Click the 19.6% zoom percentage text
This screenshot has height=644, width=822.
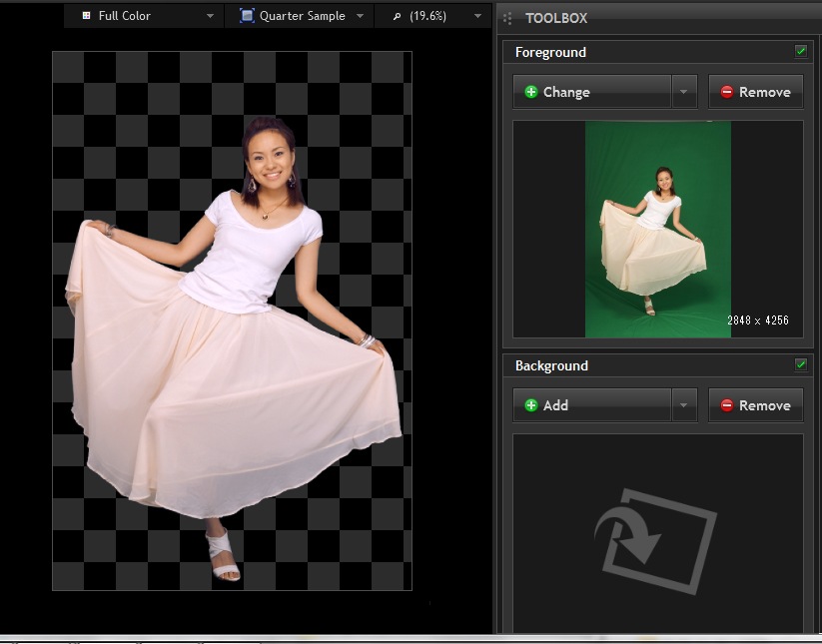pos(427,16)
